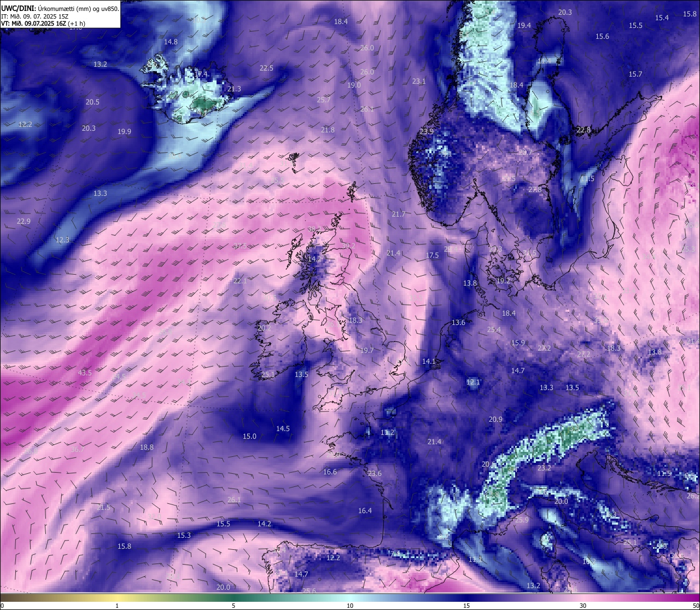Viewport: 700px width, 610px height.
Task: Click the colorbar tick label 30
Action: coord(583,605)
